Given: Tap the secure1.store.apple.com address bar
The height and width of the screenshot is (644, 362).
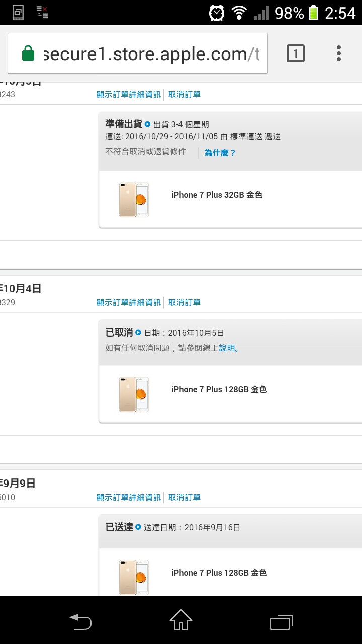Looking at the screenshot, I should click(x=151, y=53).
